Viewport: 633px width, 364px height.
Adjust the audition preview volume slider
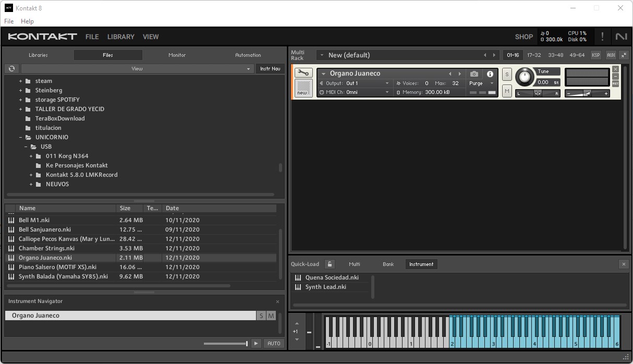pyautogui.click(x=225, y=343)
